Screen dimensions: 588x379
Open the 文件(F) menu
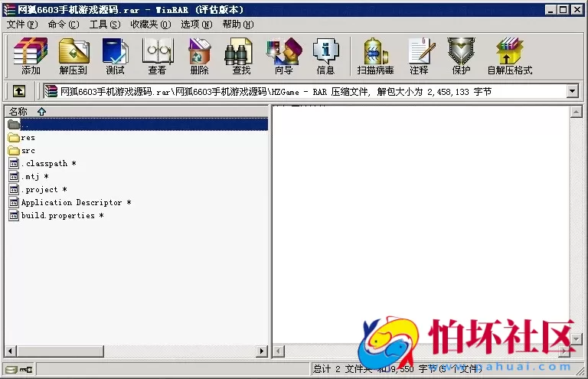click(22, 25)
